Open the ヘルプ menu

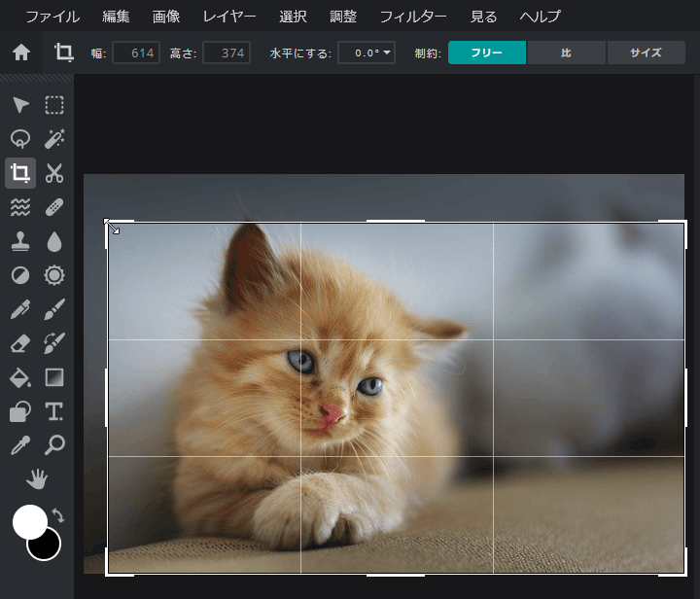[541, 17]
